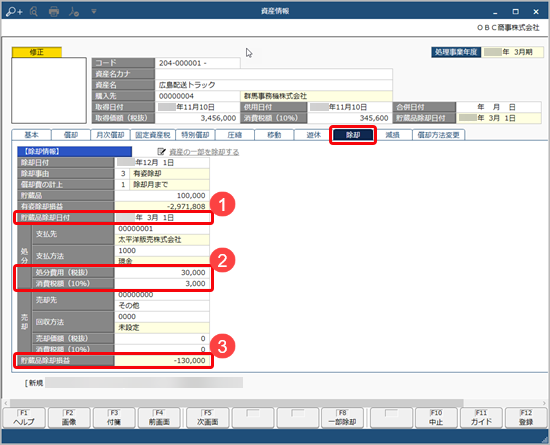The height and width of the screenshot is (445, 550).
Task: Switch to the 減損 tab
Action: pyautogui.click(x=393, y=135)
